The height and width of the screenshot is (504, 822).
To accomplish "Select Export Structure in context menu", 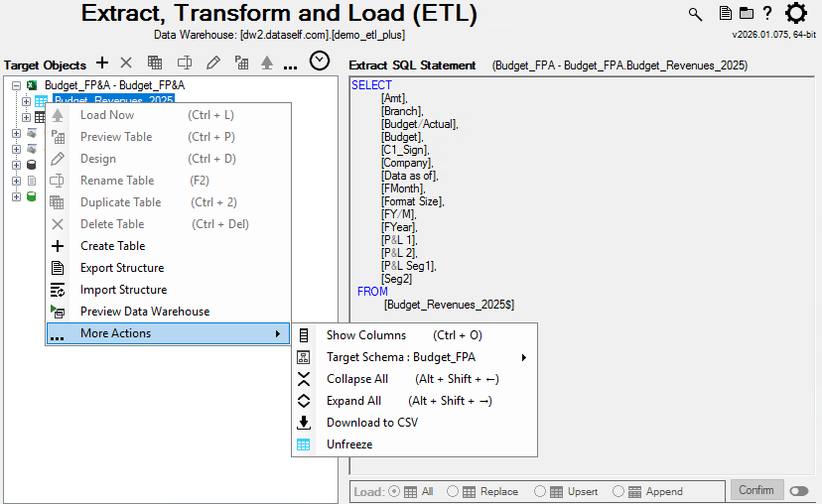I will pos(122,268).
